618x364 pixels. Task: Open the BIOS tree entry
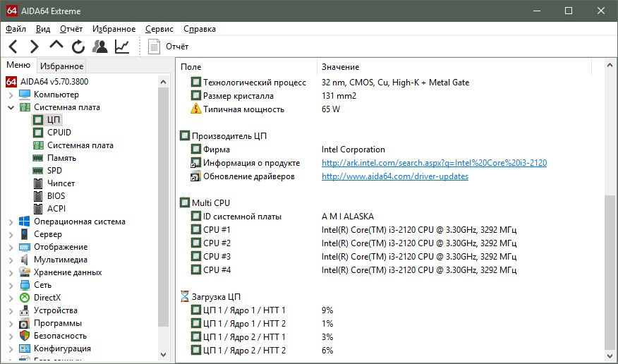pyautogui.click(x=56, y=196)
